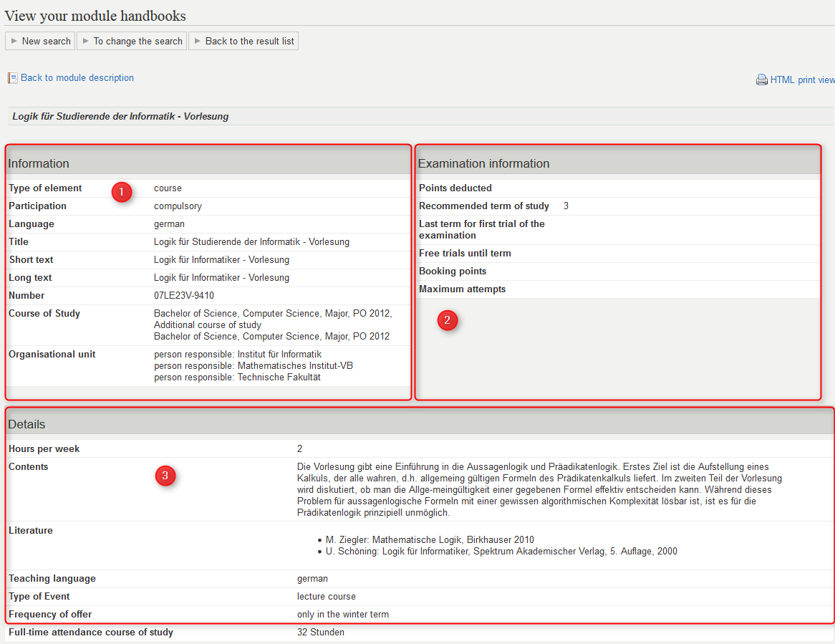The height and width of the screenshot is (644, 835).
Task: Click the Examination information section header
Action: coord(618,163)
